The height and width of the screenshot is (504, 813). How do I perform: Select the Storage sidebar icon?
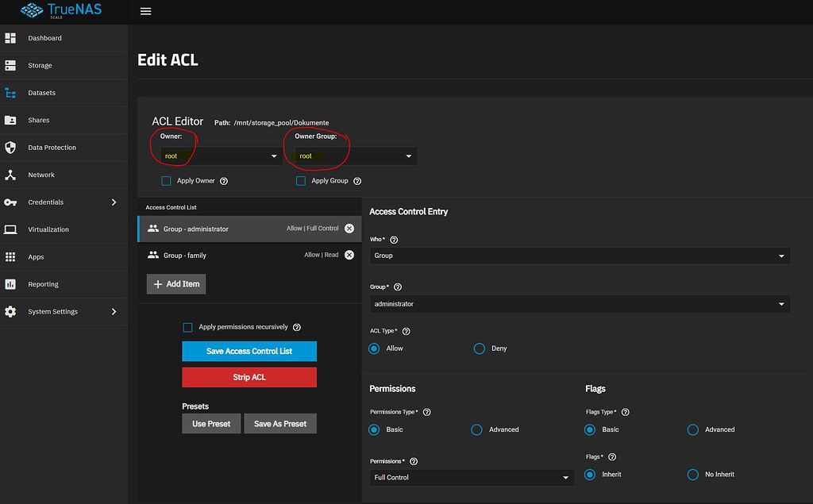[10, 66]
